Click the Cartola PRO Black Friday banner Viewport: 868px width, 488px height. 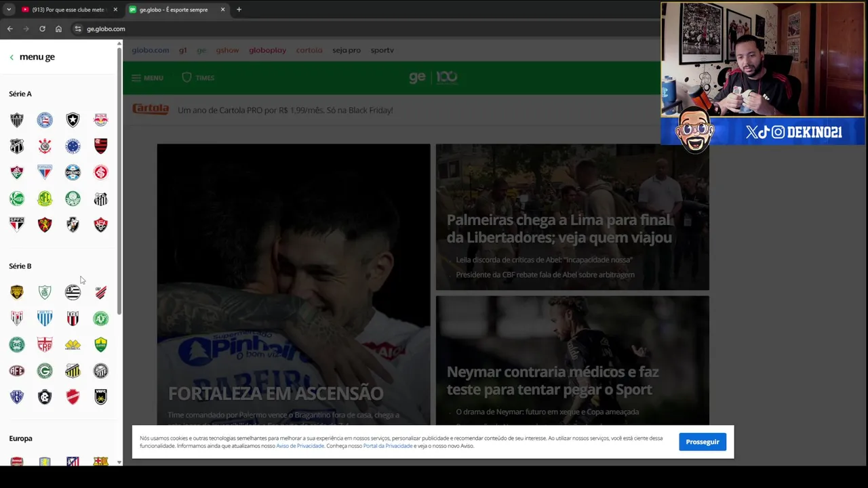262,110
